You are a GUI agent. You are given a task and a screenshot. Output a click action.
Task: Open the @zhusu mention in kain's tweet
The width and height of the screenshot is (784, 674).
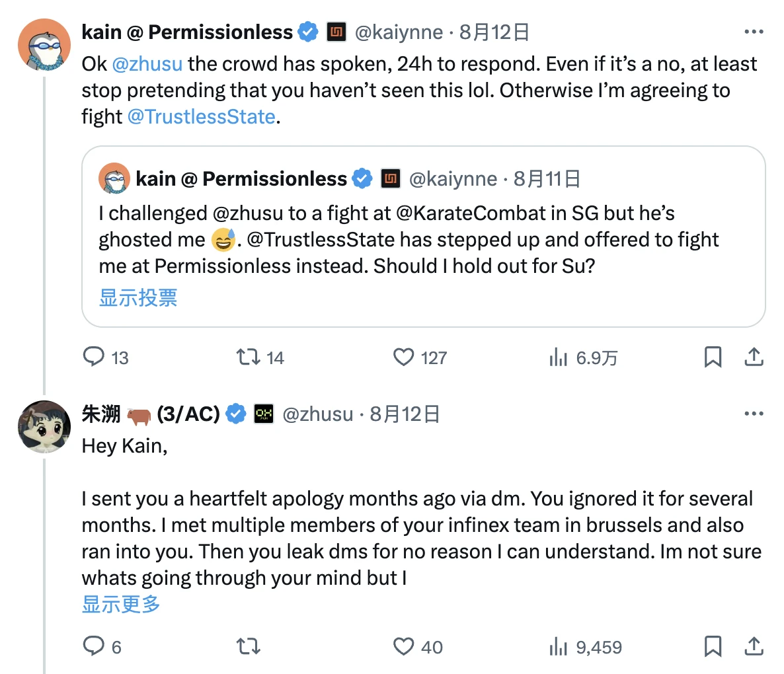[x=147, y=64]
